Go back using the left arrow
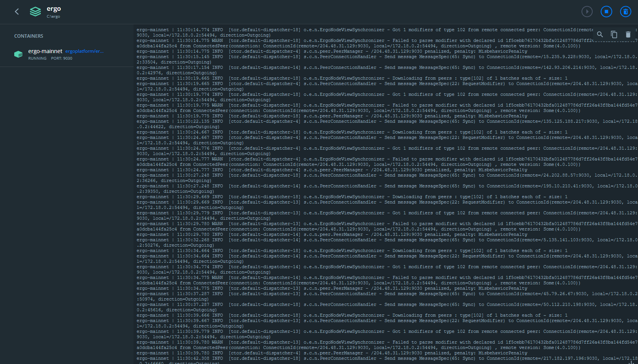 tap(17, 12)
